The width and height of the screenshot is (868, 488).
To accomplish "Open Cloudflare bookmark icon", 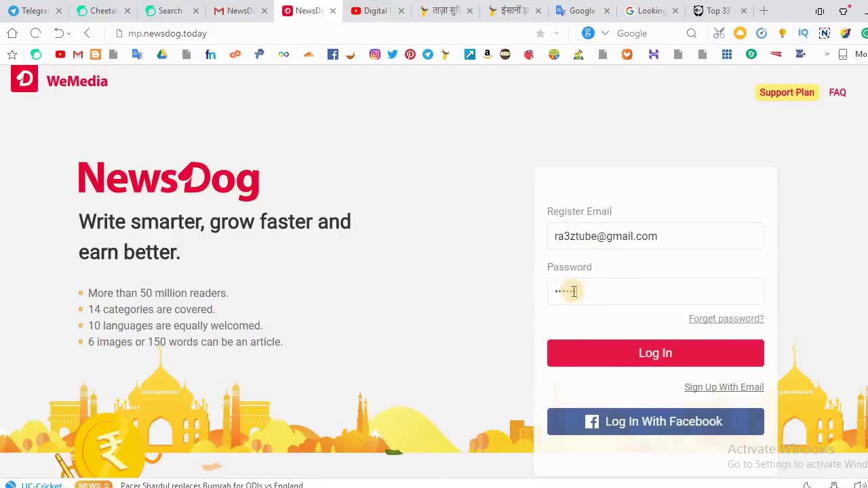I will 309,54.
